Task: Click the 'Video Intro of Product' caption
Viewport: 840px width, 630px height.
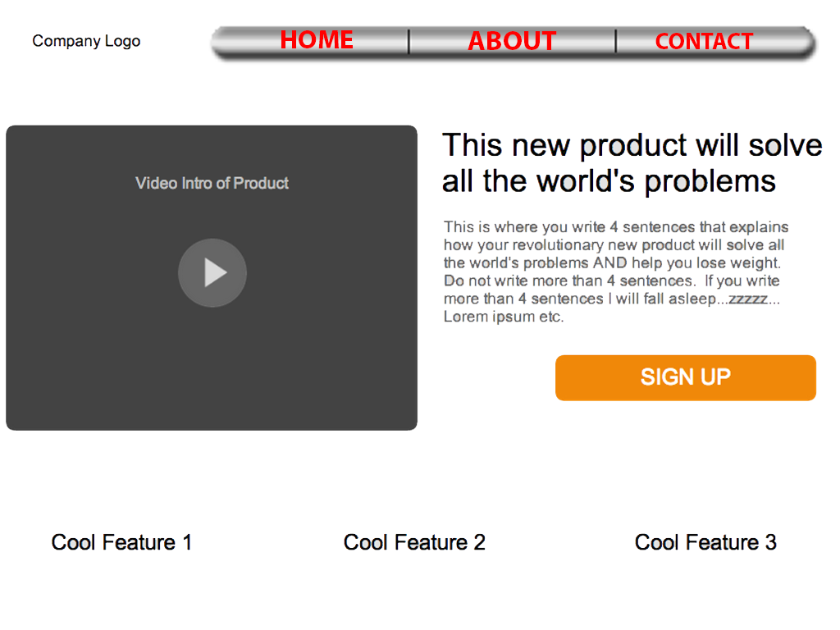Action: (x=212, y=183)
